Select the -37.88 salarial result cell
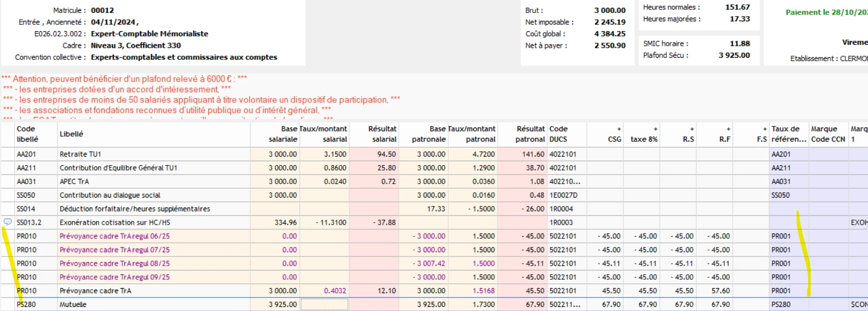The width and height of the screenshot is (868, 311). 384,222
